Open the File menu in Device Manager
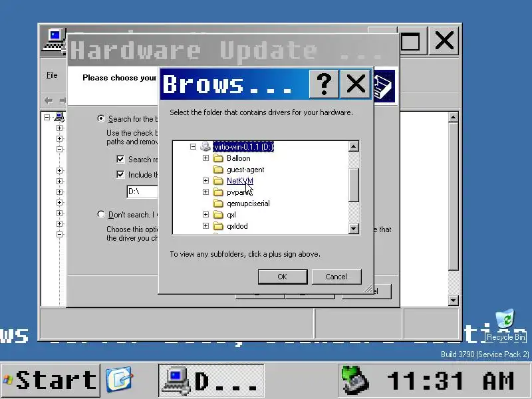 pyautogui.click(x=52, y=75)
